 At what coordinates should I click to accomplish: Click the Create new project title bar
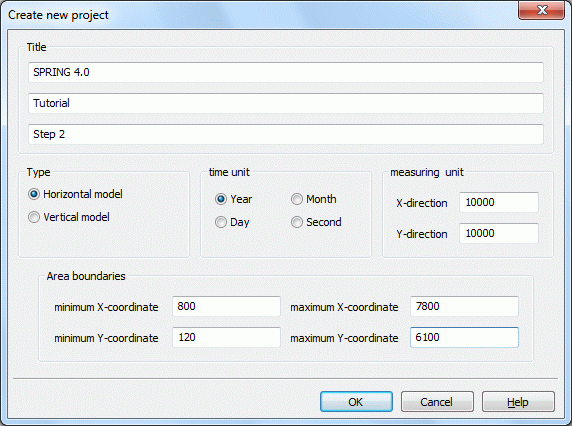255,15
